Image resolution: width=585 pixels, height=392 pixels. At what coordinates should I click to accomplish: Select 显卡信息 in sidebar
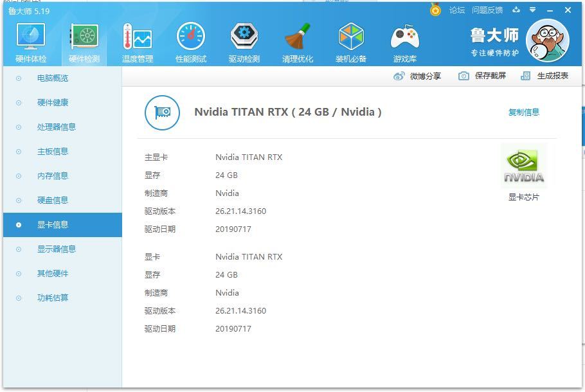[x=62, y=225]
